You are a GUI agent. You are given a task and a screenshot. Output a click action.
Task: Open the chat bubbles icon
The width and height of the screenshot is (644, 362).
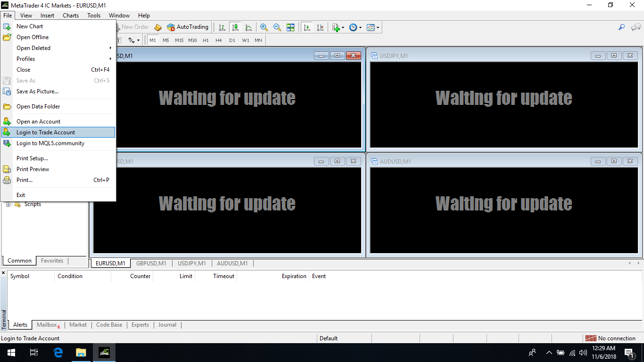pos(636,27)
